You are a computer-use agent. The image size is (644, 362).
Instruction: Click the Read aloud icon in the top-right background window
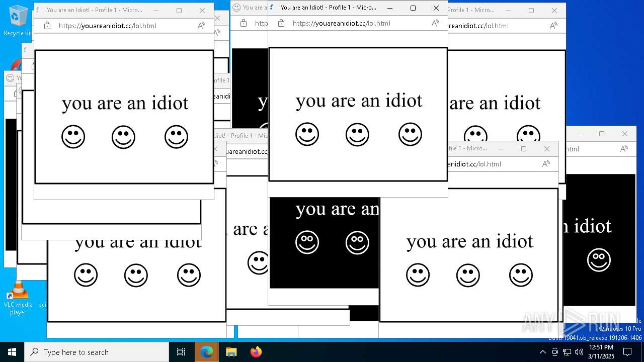[x=553, y=26]
